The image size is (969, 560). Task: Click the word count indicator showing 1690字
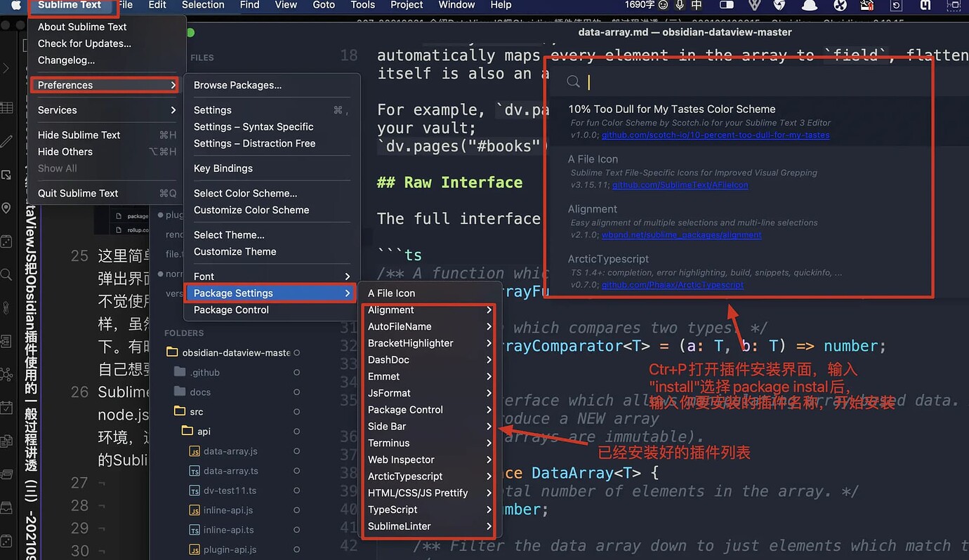point(639,5)
